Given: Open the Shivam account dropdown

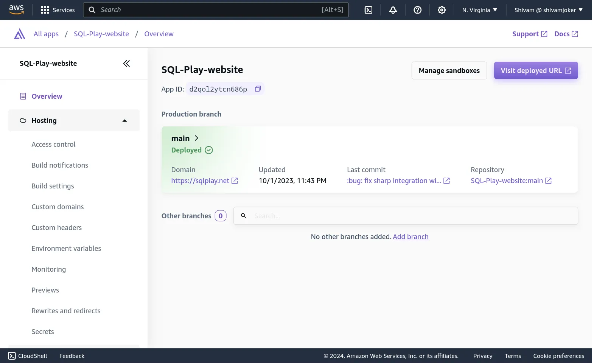Looking at the screenshot, I should 548,10.
